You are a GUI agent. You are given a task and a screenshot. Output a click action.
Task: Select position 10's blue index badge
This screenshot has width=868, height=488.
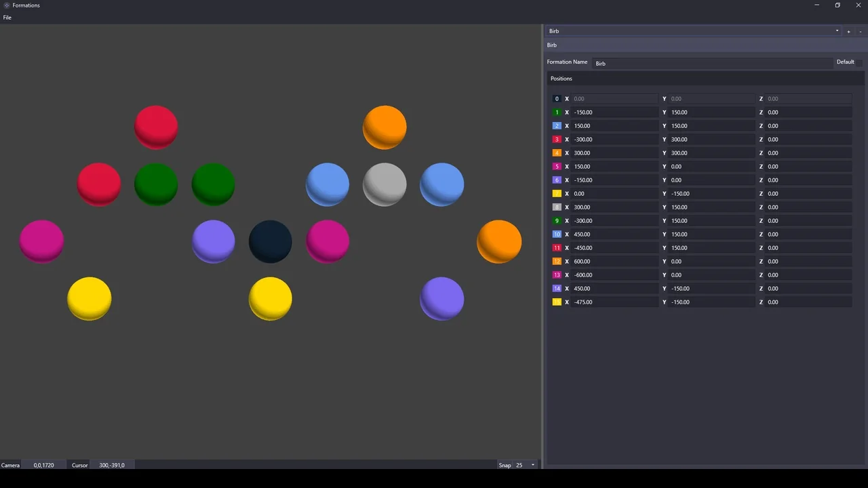pos(557,234)
